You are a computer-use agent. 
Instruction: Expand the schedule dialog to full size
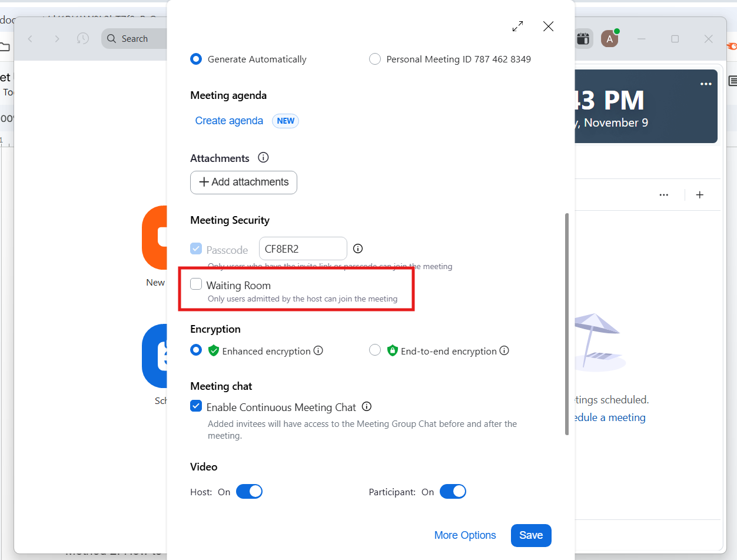pos(517,26)
